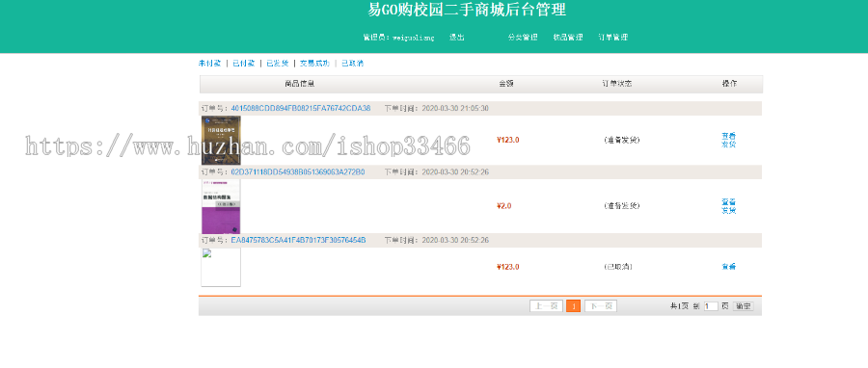868x368 pixels.
Task: Click the 管理员: weiguoliang label
Action: (x=398, y=38)
